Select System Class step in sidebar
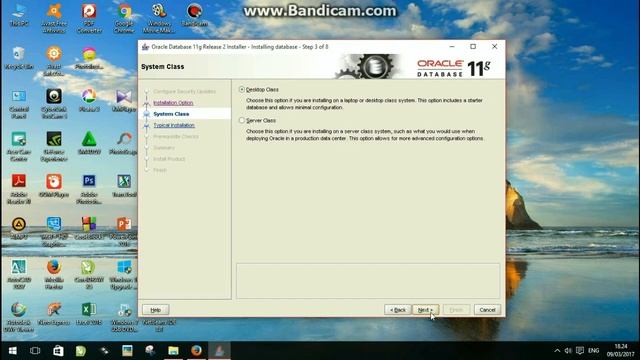 pyautogui.click(x=171, y=114)
